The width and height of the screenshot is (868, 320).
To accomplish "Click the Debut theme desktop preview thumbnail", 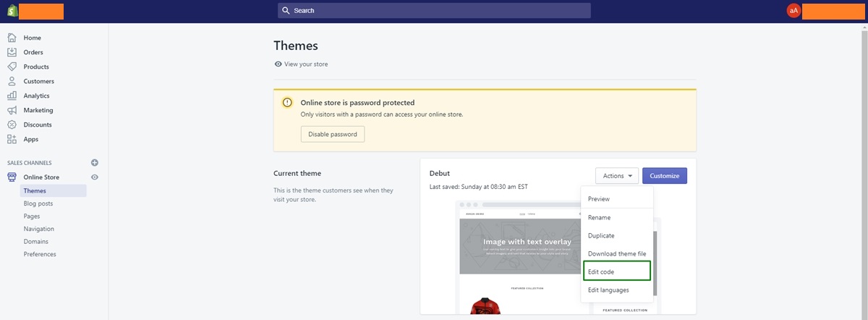I will pyautogui.click(x=519, y=257).
